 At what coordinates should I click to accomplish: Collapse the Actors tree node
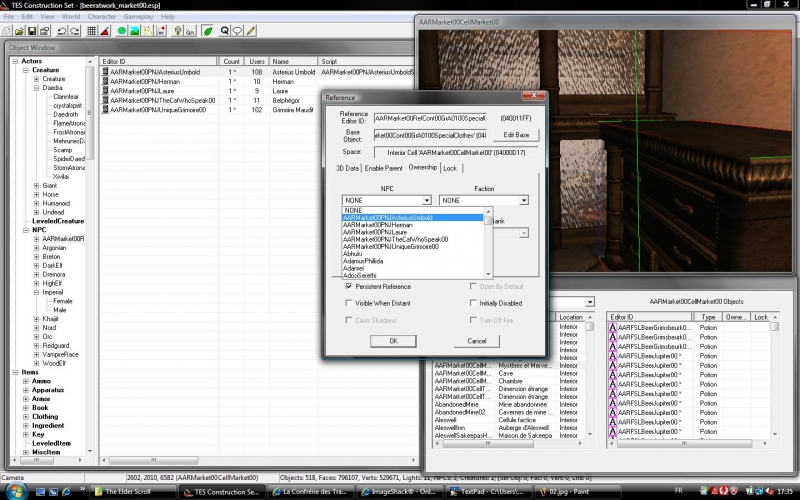pos(15,61)
